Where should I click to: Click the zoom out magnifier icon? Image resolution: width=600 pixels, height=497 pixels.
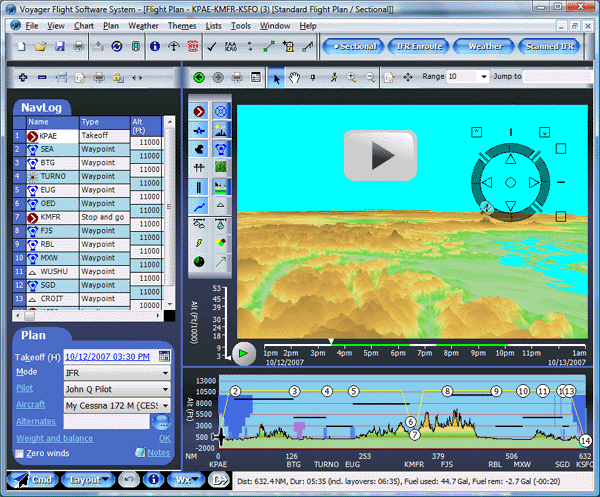[370, 78]
